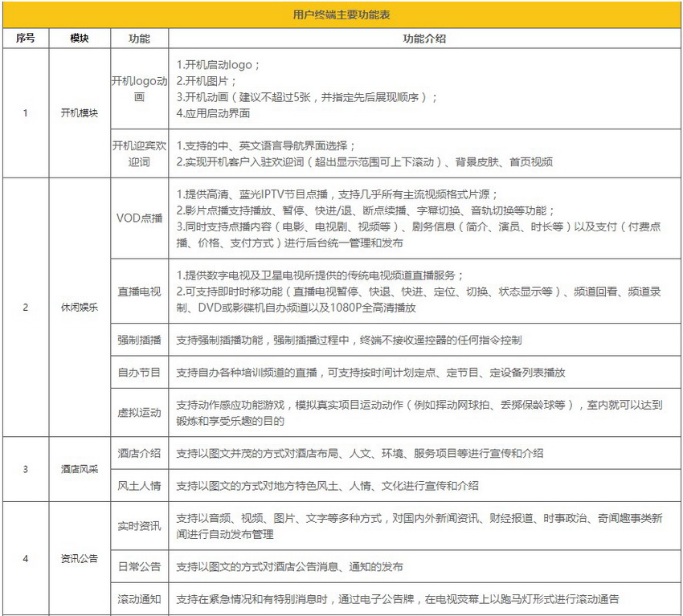Select the 滚动通知 function cell
The height and width of the screenshot is (616, 683).
coord(139,599)
